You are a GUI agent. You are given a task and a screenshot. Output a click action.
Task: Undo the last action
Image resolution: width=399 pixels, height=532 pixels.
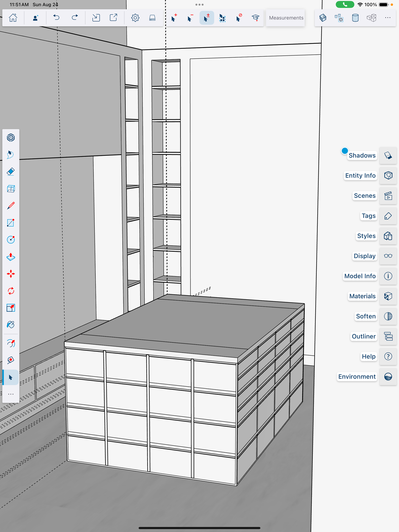pyautogui.click(x=56, y=18)
